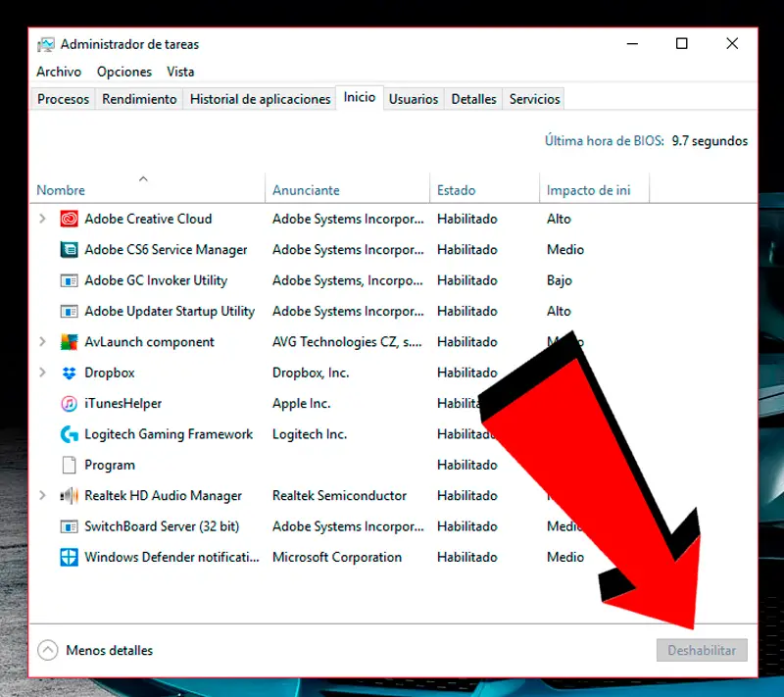Select the Program entry name
Image resolution: width=784 pixels, height=697 pixels.
(x=110, y=465)
